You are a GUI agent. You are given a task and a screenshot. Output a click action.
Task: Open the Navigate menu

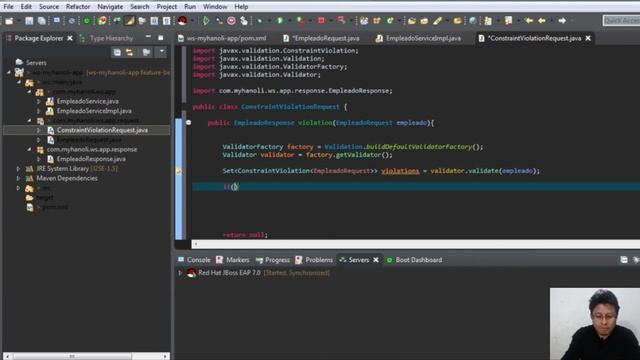tap(110, 7)
